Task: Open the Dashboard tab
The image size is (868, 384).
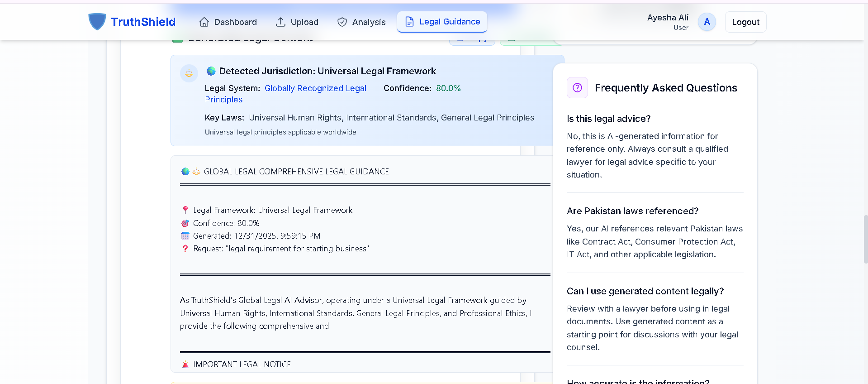Action: tap(228, 22)
